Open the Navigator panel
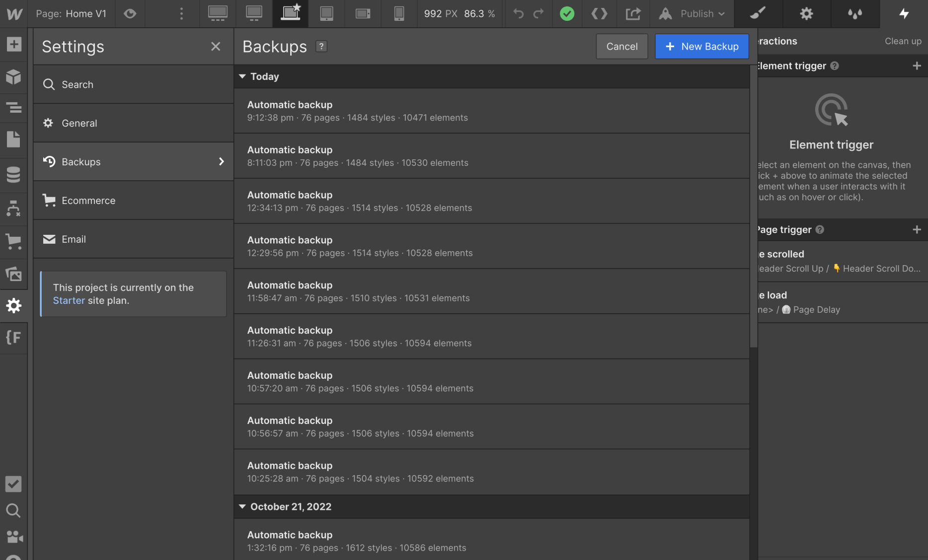Image resolution: width=928 pixels, height=560 pixels. pos(14,108)
